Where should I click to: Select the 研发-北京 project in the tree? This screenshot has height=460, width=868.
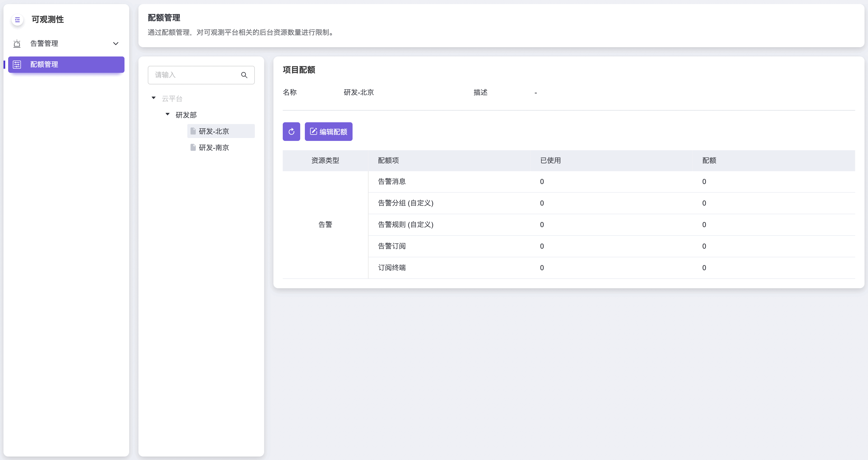pyautogui.click(x=214, y=131)
